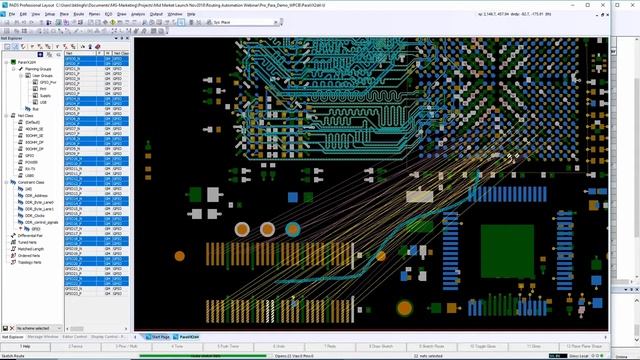Select the GPIO_Pwr user group
The image size is (640, 360).
48,82
